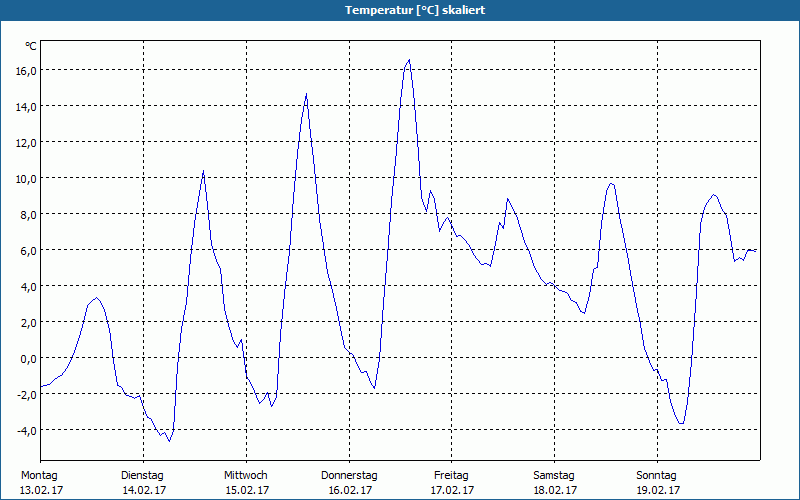Screen dimensions: 800x500
Task: Click the 8,0 y-axis label
Action: click(28, 215)
